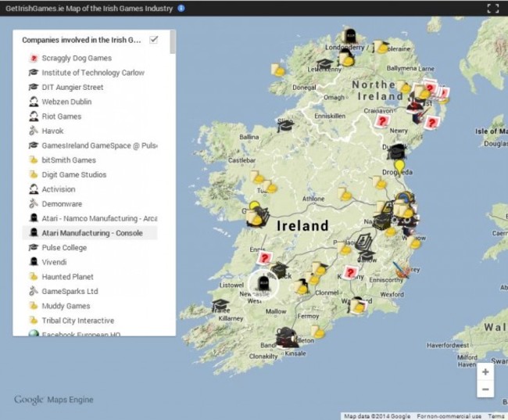Viewport: 508px width, 420px height.
Task: Select DIT Aungier Street entry
Action: (73, 88)
